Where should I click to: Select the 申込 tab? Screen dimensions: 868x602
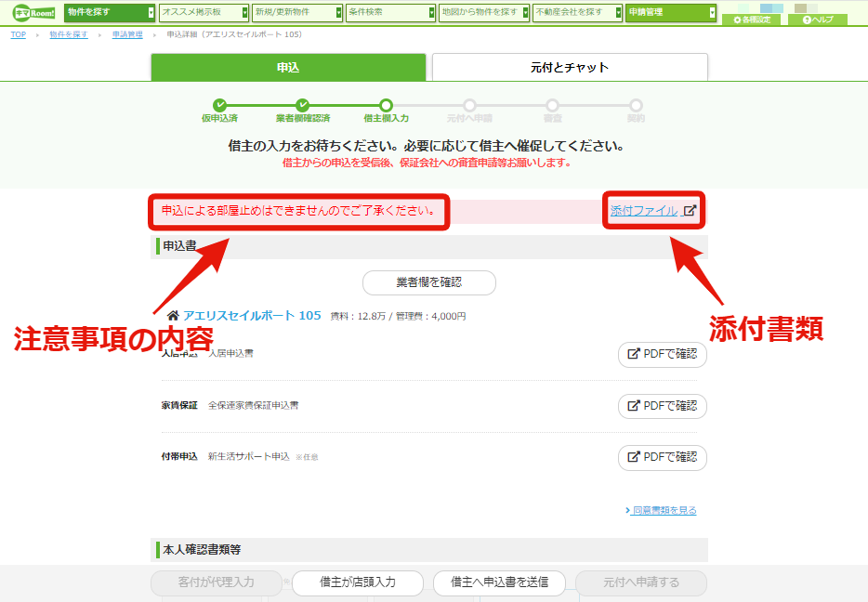coord(288,68)
